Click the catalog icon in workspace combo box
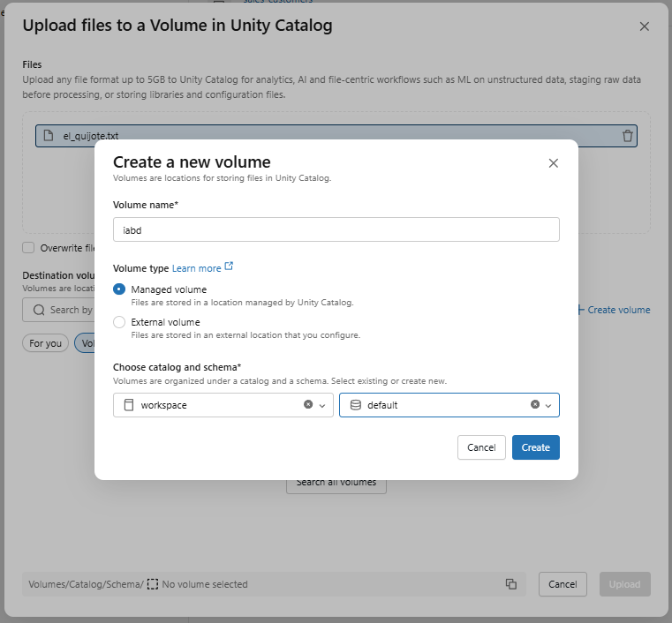 129,405
